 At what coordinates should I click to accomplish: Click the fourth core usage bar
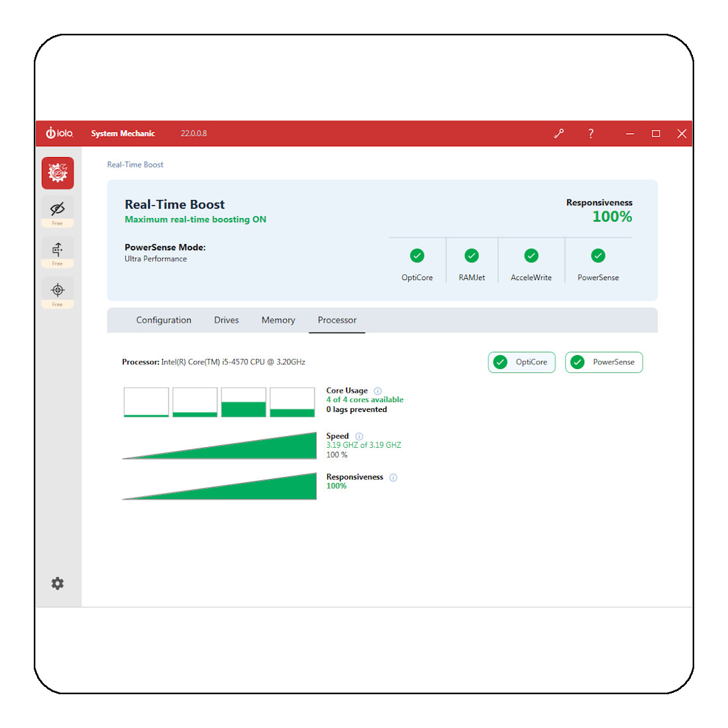293,402
